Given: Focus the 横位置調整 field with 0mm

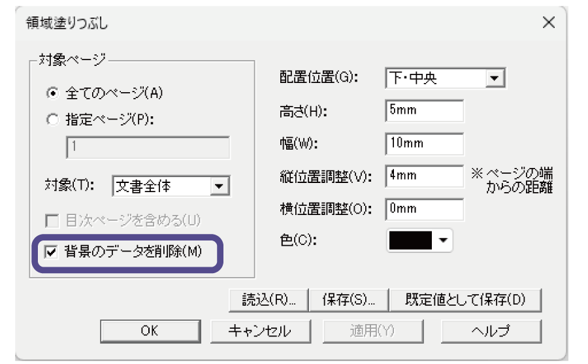Looking at the screenshot, I should point(424,209).
